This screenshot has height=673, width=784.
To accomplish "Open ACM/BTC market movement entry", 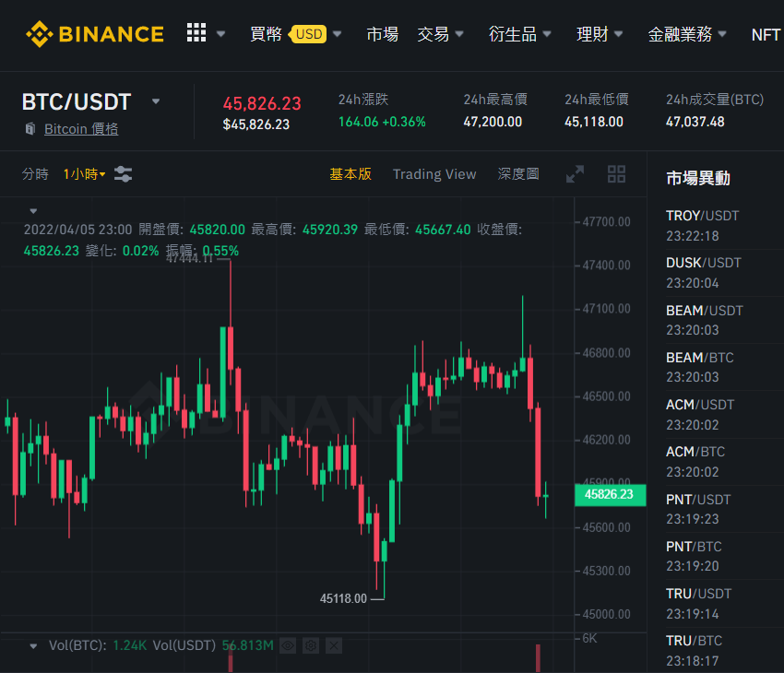I will pos(724,461).
